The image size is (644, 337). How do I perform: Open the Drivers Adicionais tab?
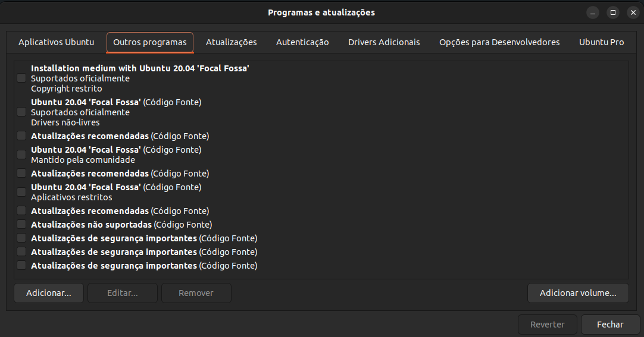pyautogui.click(x=384, y=42)
